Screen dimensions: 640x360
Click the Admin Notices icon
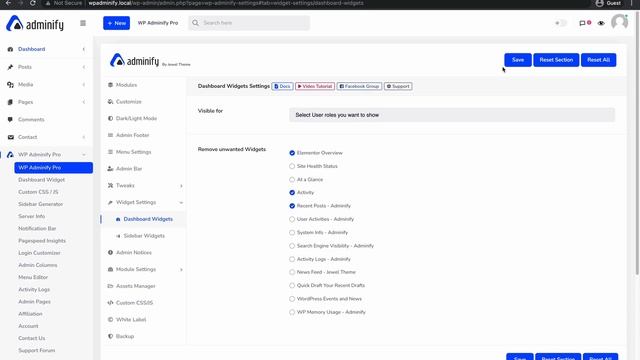(x=110, y=253)
